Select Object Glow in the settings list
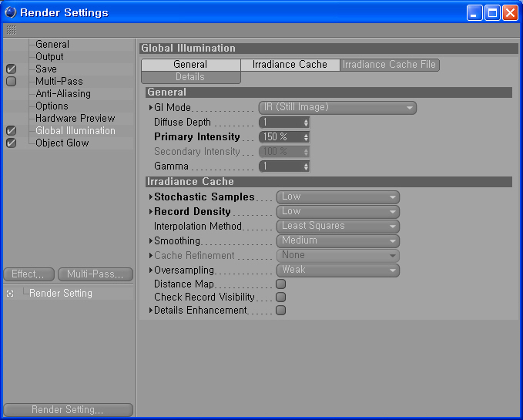The image size is (523, 420). [x=62, y=143]
